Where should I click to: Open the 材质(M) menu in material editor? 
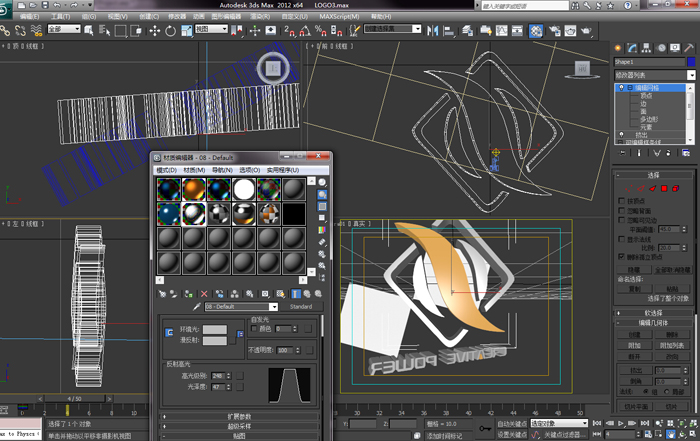195,169
